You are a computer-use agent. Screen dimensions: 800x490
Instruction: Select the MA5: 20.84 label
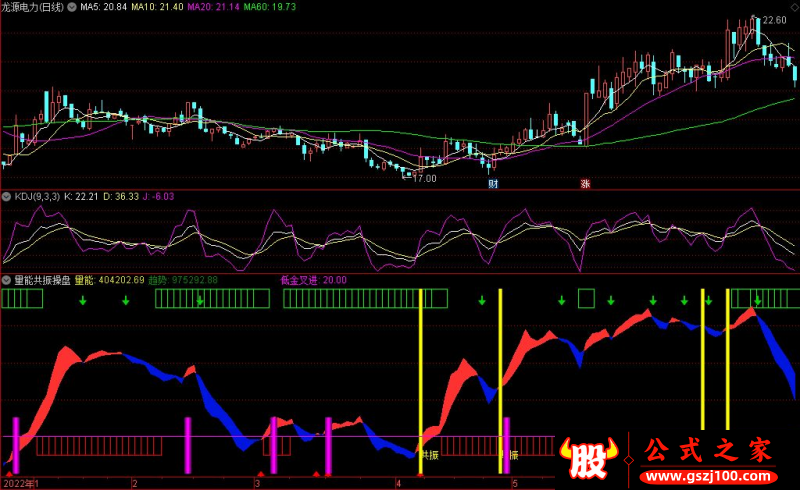[104, 7]
